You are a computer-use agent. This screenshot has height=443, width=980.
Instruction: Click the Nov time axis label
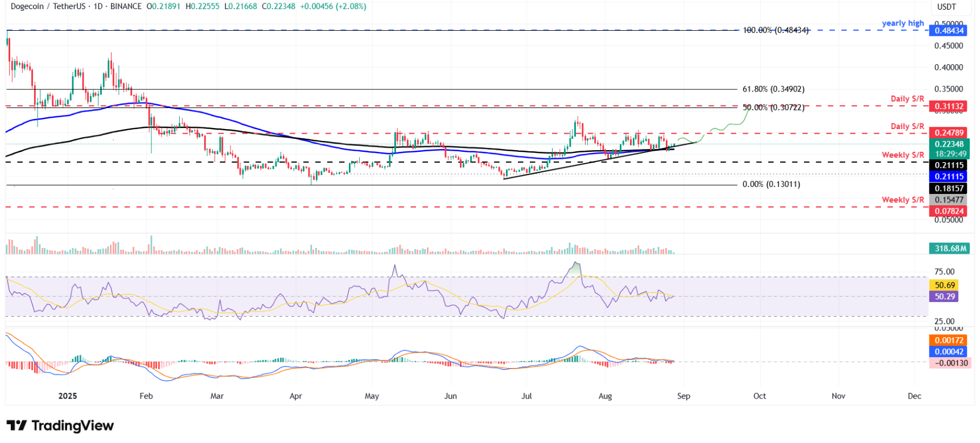(838, 396)
